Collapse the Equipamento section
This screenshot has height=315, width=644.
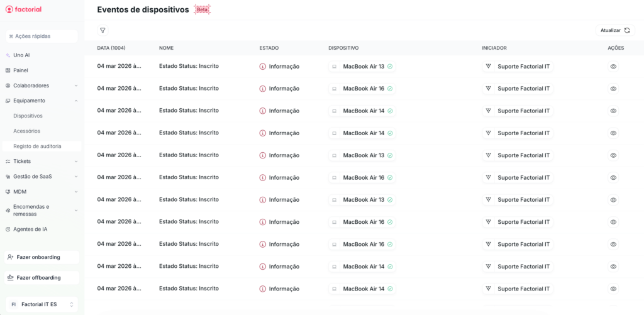76,101
